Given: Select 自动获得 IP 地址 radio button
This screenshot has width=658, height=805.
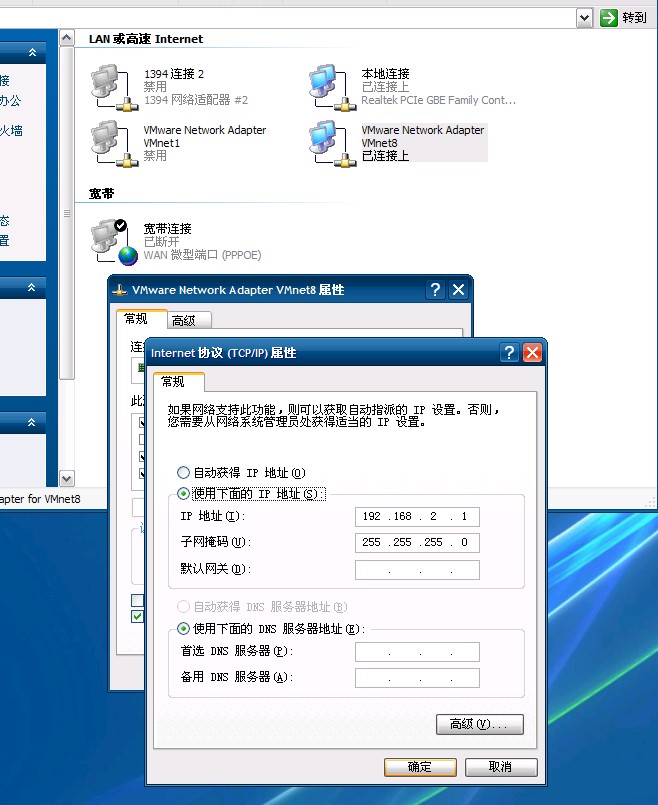Looking at the screenshot, I should click(183, 472).
